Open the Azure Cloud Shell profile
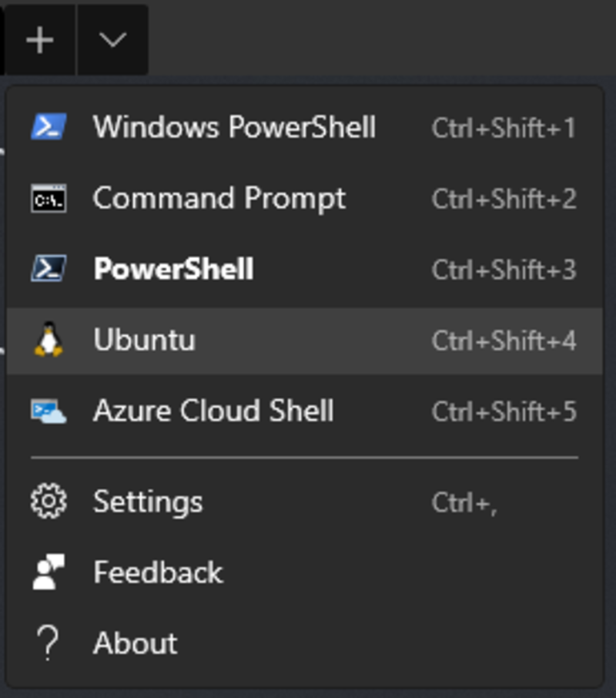 coord(213,411)
